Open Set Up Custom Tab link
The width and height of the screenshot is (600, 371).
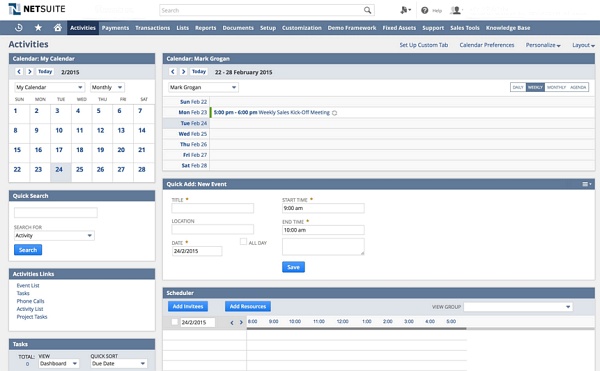(424, 45)
